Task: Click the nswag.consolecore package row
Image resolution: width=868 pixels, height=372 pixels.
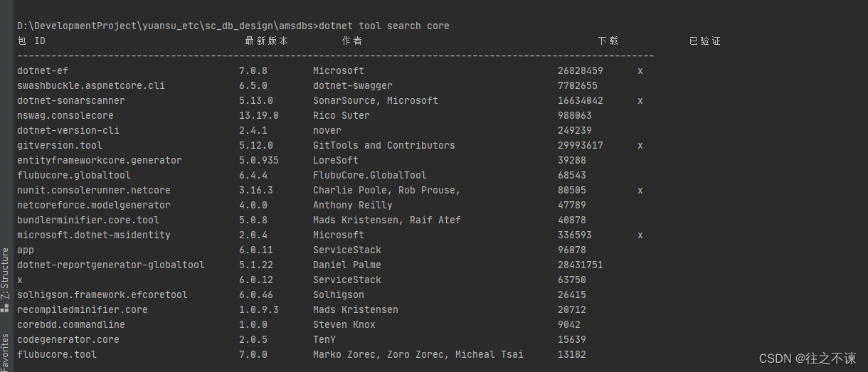Action: coord(65,115)
